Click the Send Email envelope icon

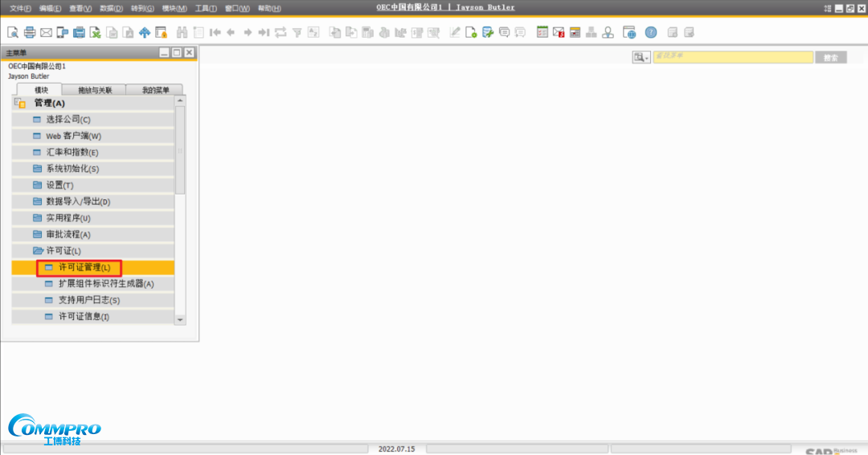tap(46, 33)
